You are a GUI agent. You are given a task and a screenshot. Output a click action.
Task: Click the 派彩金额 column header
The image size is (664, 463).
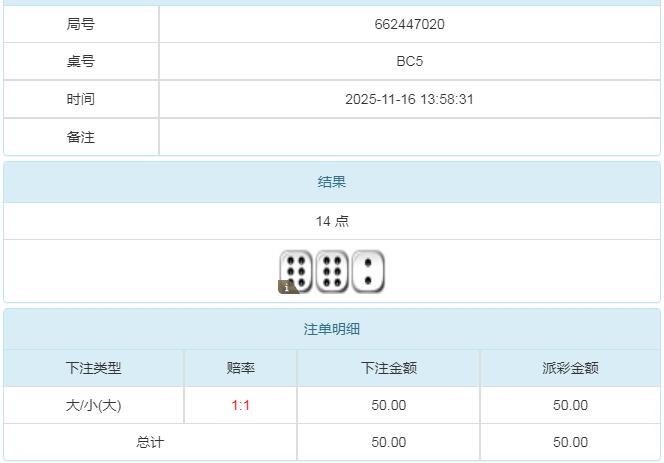click(x=570, y=368)
